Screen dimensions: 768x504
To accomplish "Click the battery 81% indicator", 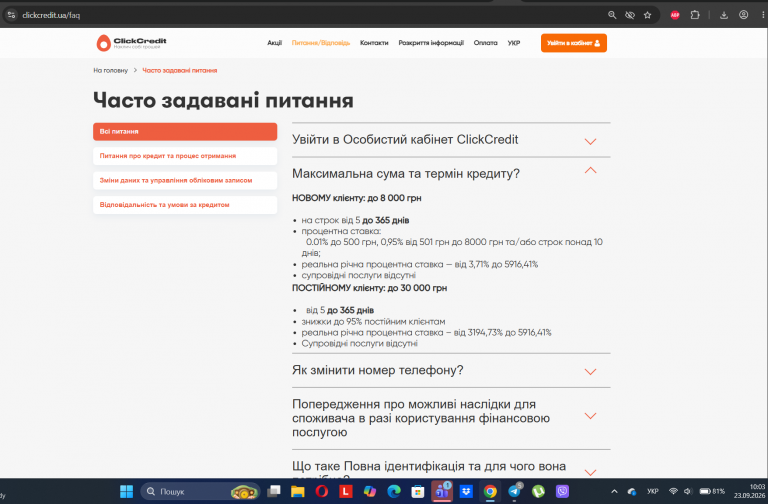I will click(x=712, y=491).
